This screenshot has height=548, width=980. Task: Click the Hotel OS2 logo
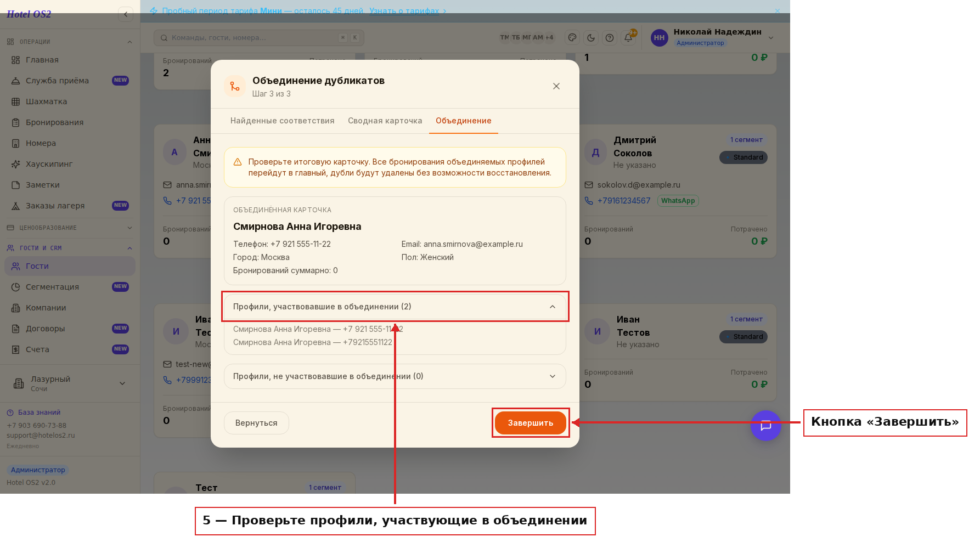pos(29,14)
